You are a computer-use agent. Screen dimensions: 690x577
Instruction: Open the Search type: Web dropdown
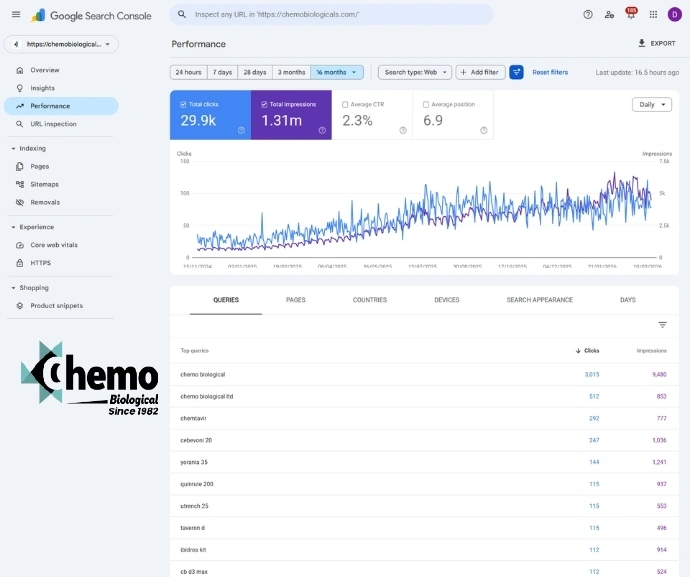(x=414, y=72)
